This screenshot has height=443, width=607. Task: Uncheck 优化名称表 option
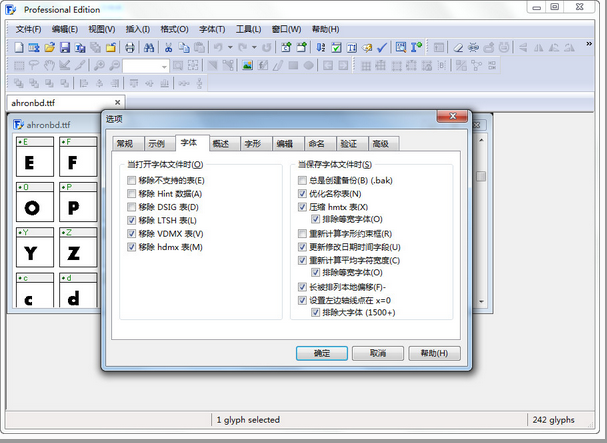(x=303, y=193)
